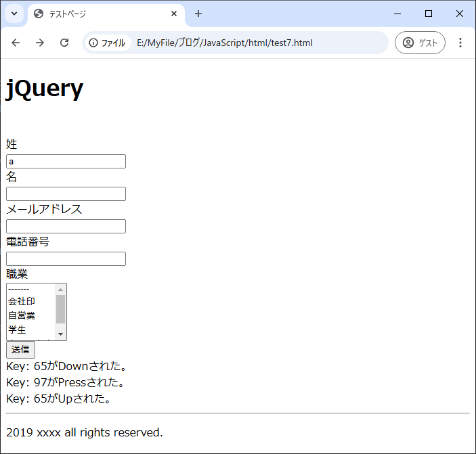Open the Chrome three-dot menu
This screenshot has width=476, height=454.
click(460, 43)
